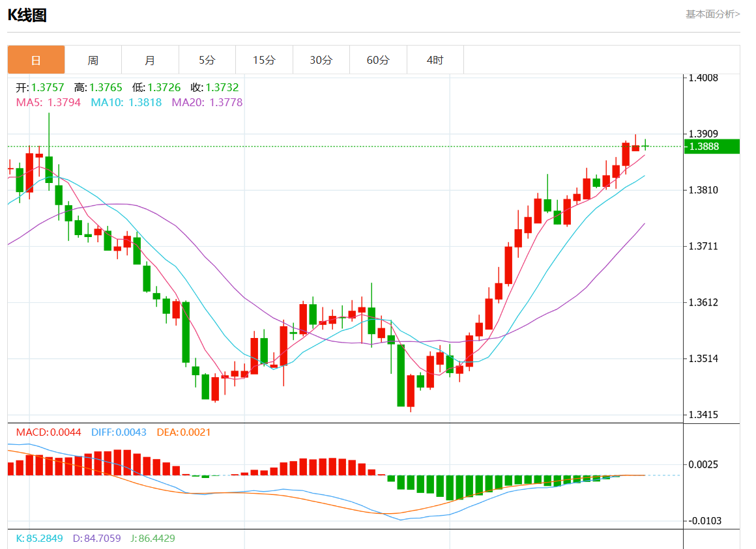Switch to the 5分 interval tab
The image size is (756, 549).
point(207,60)
